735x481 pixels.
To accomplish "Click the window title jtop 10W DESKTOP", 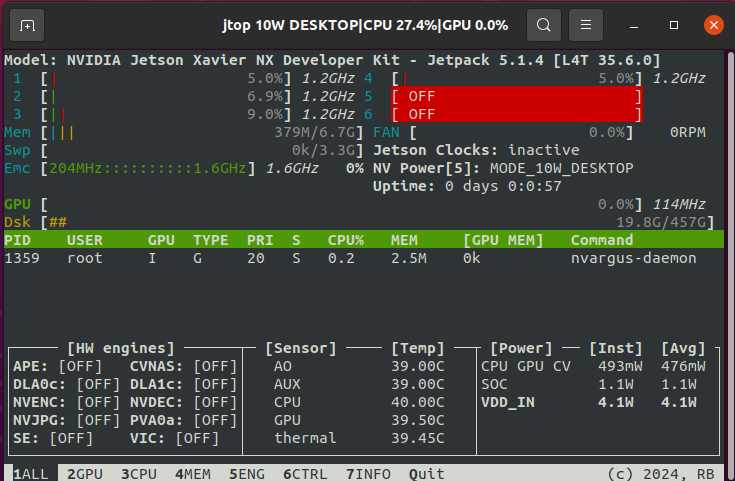I will tap(365, 25).
